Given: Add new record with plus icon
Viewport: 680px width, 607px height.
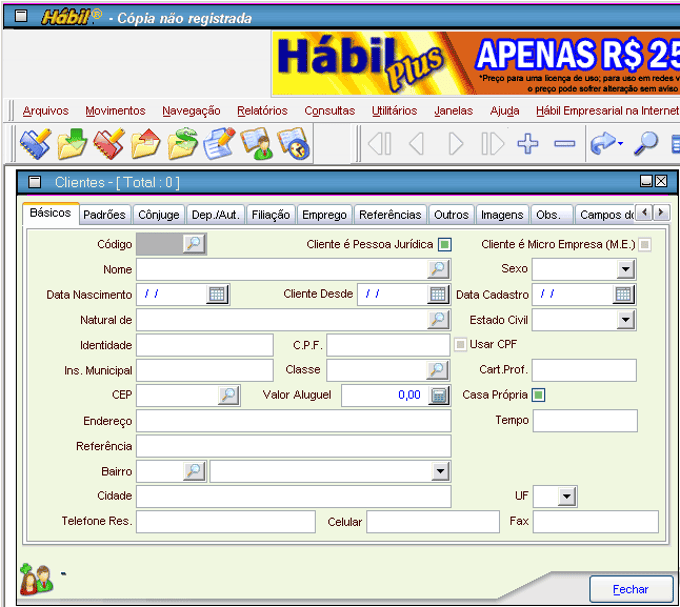Looking at the screenshot, I should click(528, 144).
